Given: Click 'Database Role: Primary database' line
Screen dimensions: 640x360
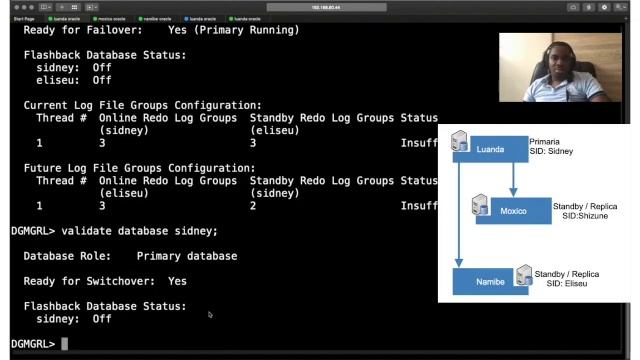Looking at the screenshot, I should point(130,256).
